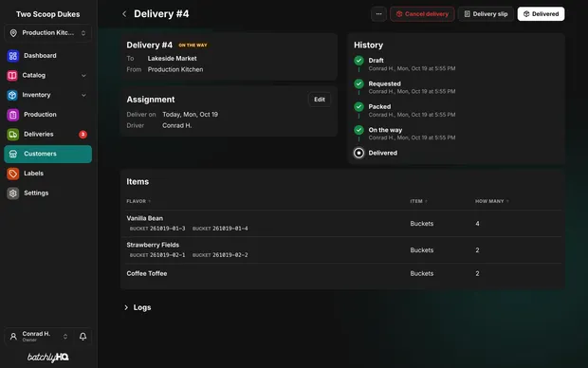Viewport: 588px width, 368px height.
Task: Click the Two Scoop Dukes company name
Action: click(48, 14)
